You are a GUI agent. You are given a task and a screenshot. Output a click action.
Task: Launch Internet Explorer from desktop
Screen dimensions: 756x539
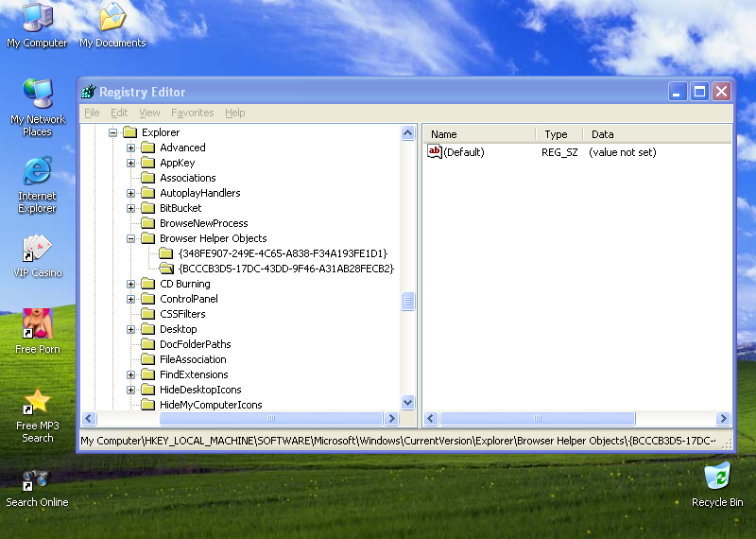tap(37, 171)
